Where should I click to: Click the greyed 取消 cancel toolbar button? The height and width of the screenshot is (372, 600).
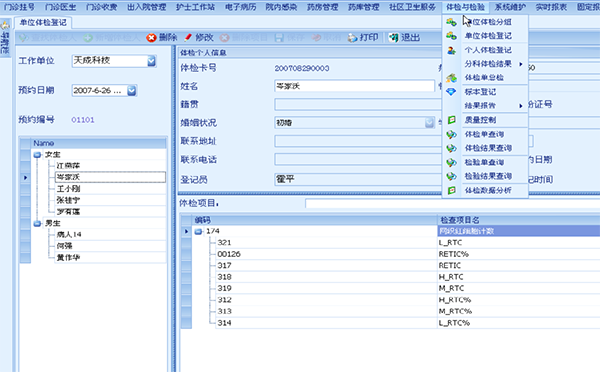tap(326, 38)
